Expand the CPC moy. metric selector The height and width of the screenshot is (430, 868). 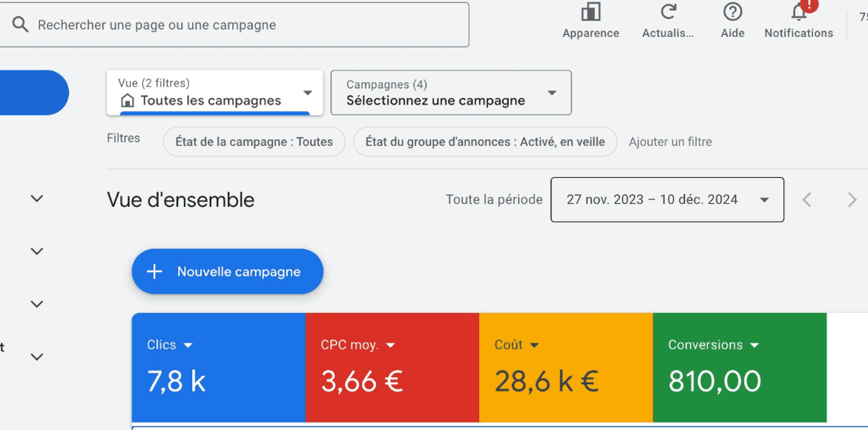pyautogui.click(x=390, y=345)
